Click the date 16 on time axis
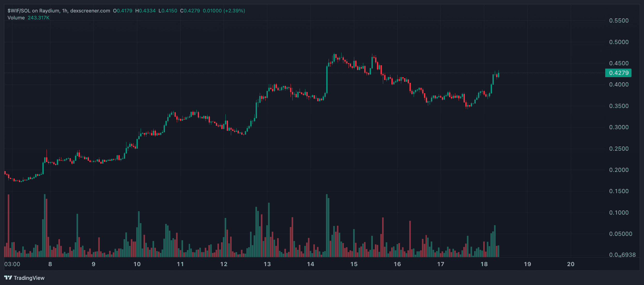 397,264
